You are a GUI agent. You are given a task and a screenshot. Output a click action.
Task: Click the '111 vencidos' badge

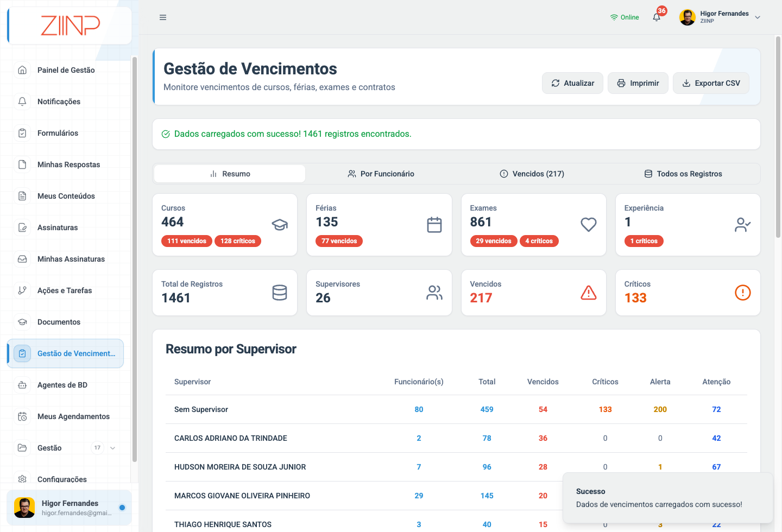click(187, 241)
